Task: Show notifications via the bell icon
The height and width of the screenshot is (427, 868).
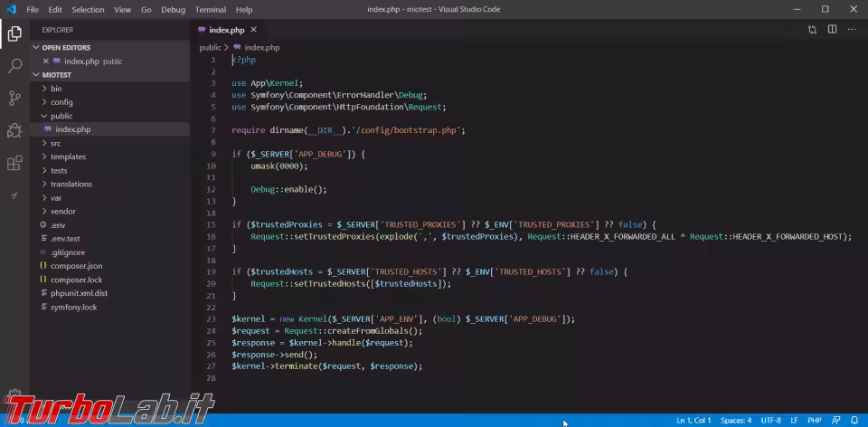Action: pyautogui.click(x=854, y=421)
